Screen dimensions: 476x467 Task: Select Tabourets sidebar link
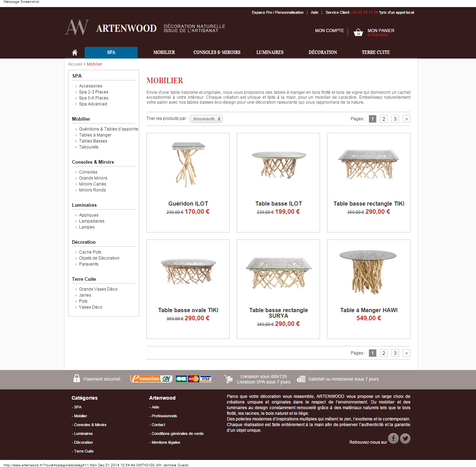click(x=89, y=147)
